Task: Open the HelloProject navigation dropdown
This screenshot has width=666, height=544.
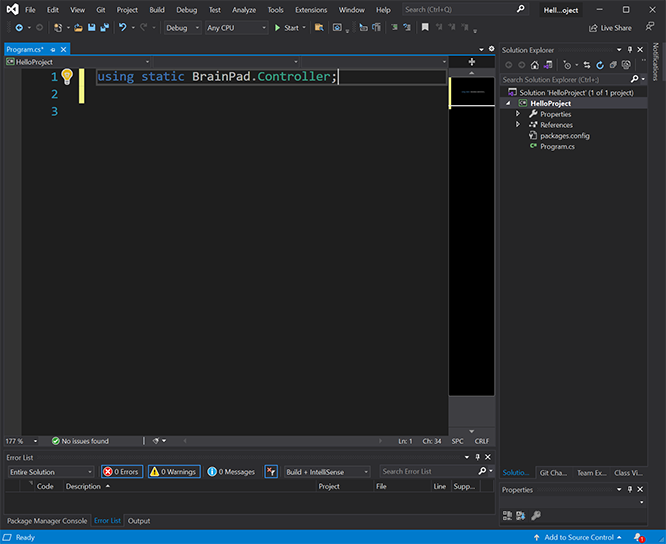Action: pyautogui.click(x=78, y=62)
